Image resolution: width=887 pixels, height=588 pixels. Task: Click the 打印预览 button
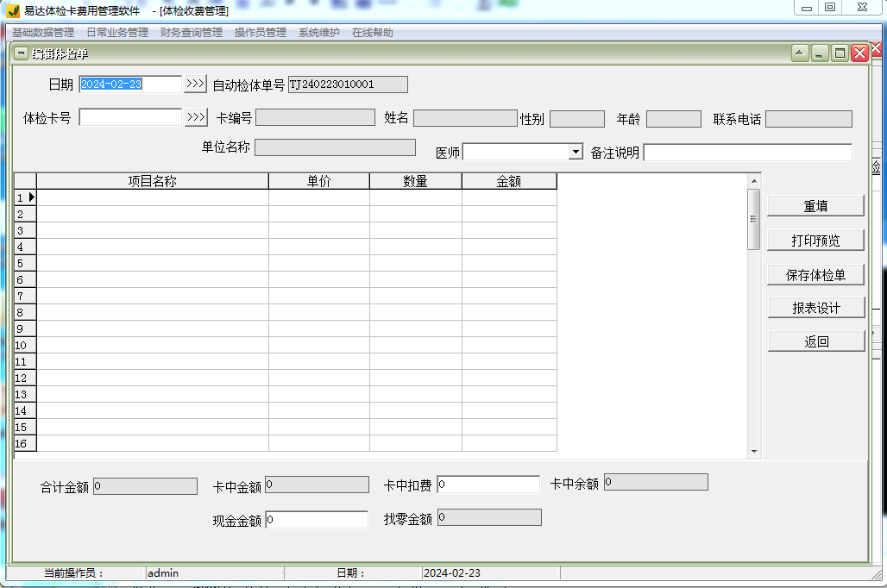click(x=815, y=241)
